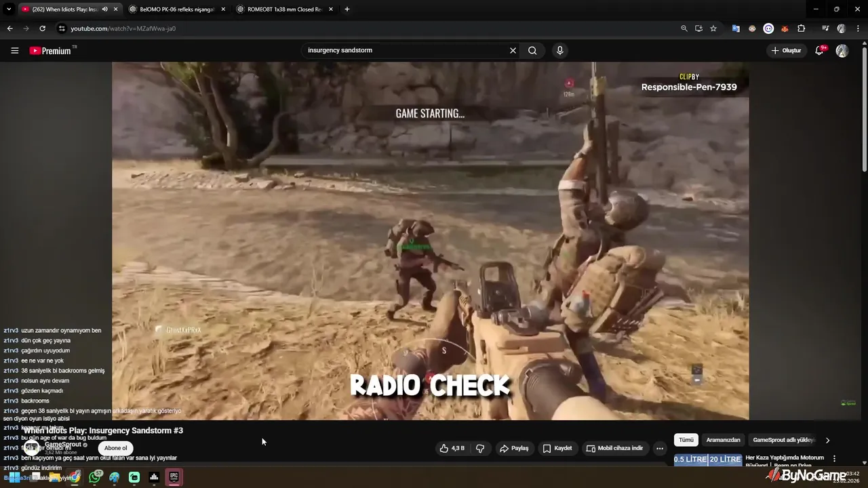The height and width of the screenshot is (488, 868).
Task: Dislike the video with thumbs-down
Action: 480,448
